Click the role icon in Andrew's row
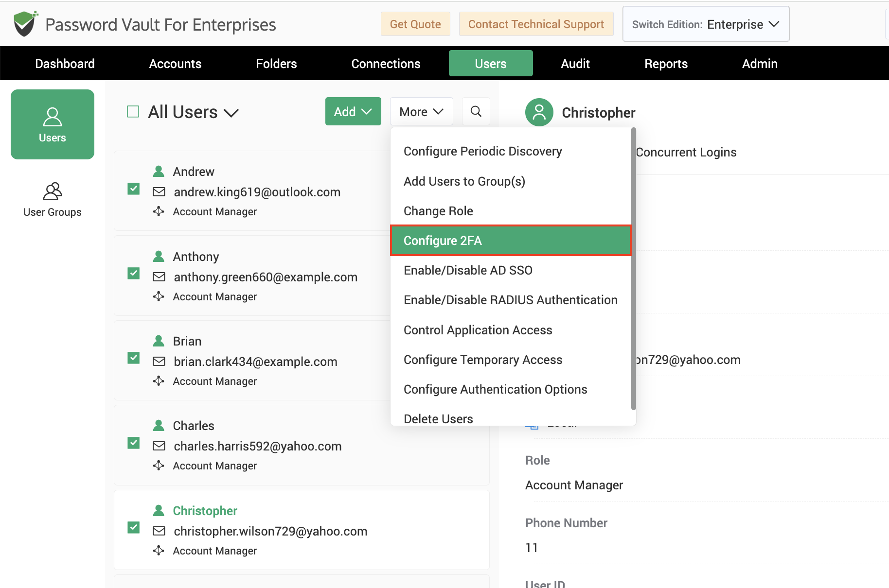Screen dimensions: 889x588 [x=159, y=211]
